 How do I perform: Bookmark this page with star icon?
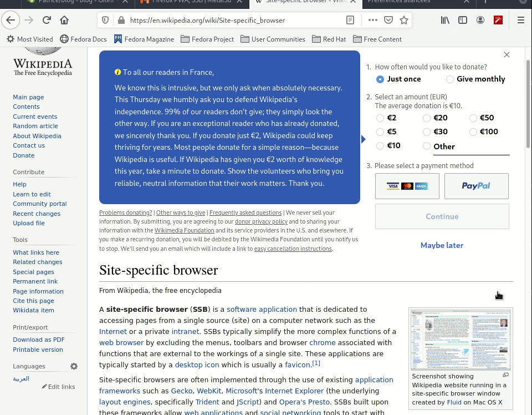coord(404,21)
